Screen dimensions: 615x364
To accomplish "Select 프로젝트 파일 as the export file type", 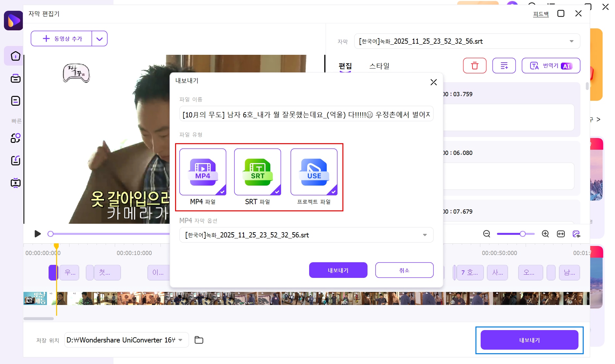I will pyautogui.click(x=314, y=172).
